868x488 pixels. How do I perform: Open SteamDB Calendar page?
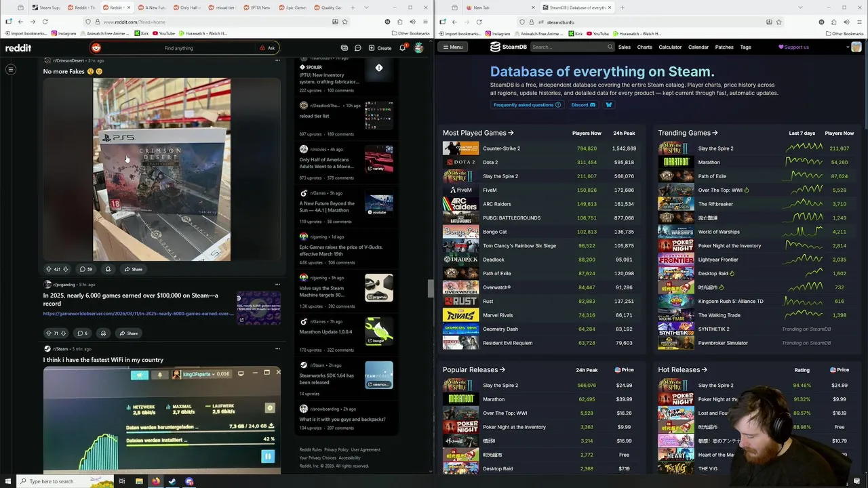[698, 47]
